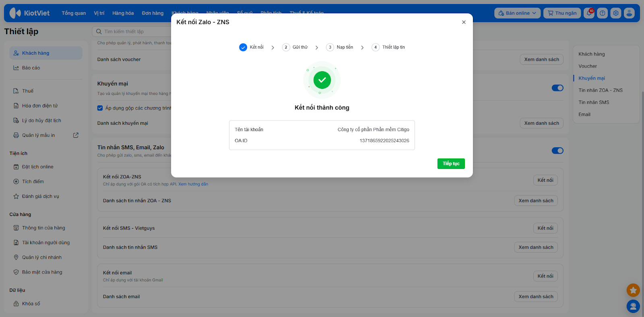Select the Kết nối step in wizard
Image resolution: width=644 pixels, height=317 pixels.
[252, 47]
